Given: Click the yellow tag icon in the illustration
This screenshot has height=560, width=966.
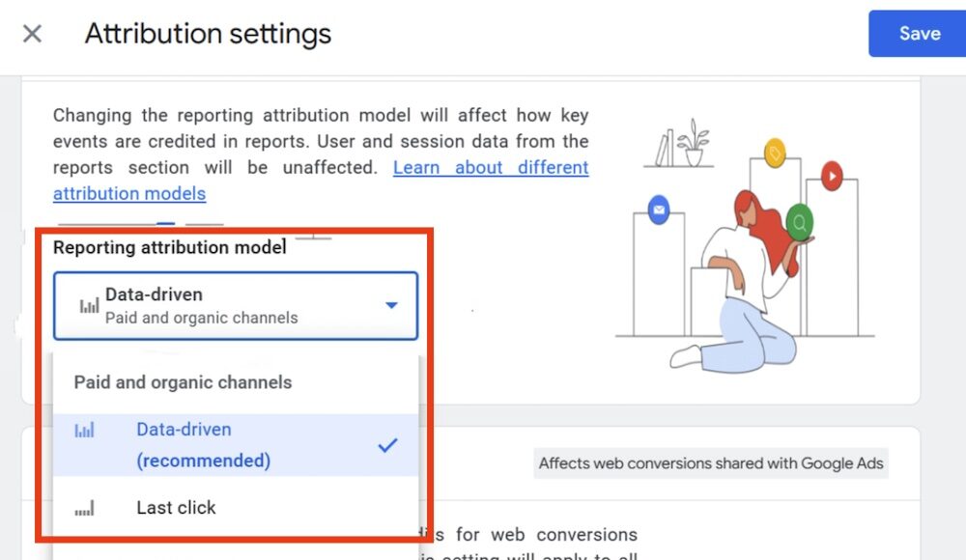Looking at the screenshot, I should coord(774,154).
